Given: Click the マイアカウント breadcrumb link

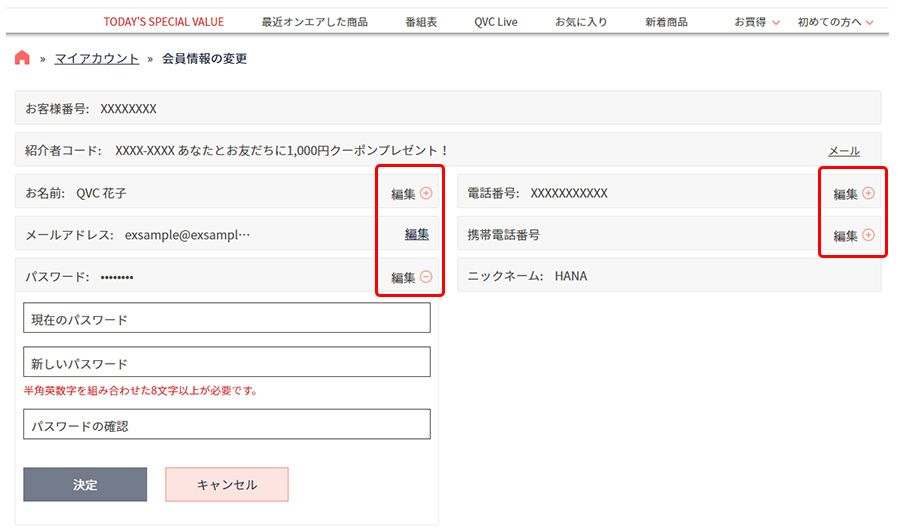Looking at the screenshot, I should coord(97,59).
